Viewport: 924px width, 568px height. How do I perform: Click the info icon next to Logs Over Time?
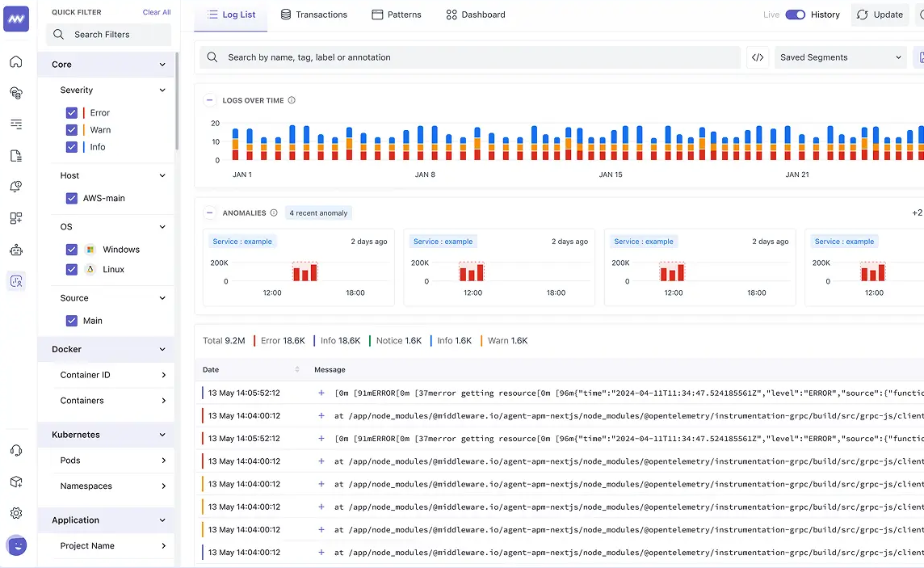point(291,100)
